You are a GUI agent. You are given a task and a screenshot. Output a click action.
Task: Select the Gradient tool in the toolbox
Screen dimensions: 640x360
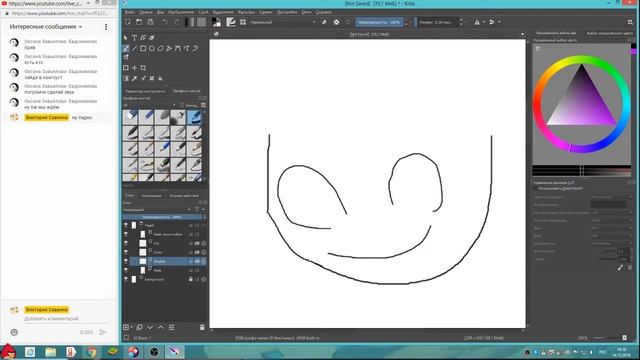(126, 78)
